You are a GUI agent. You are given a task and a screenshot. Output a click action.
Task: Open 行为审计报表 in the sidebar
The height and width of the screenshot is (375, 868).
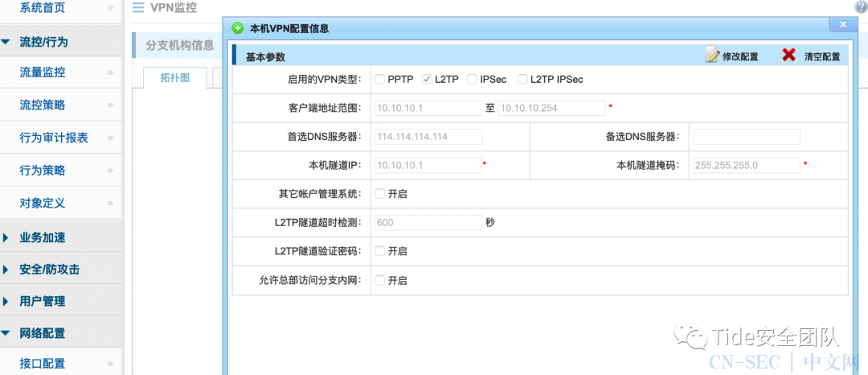pyautogui.click(x=54, y=138)
